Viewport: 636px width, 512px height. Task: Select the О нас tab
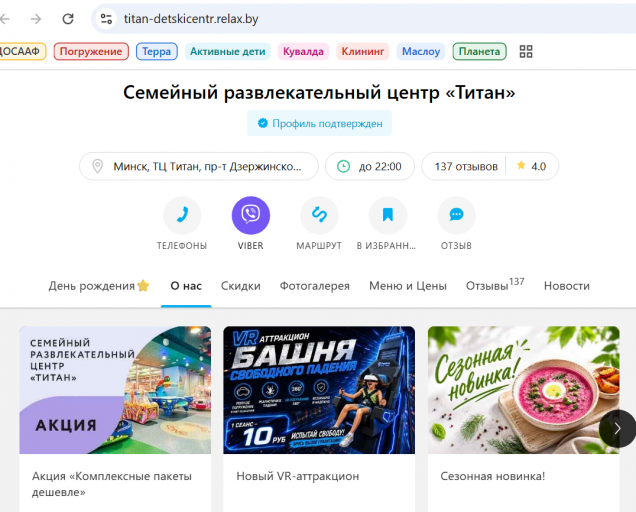(x=186, y=286)
